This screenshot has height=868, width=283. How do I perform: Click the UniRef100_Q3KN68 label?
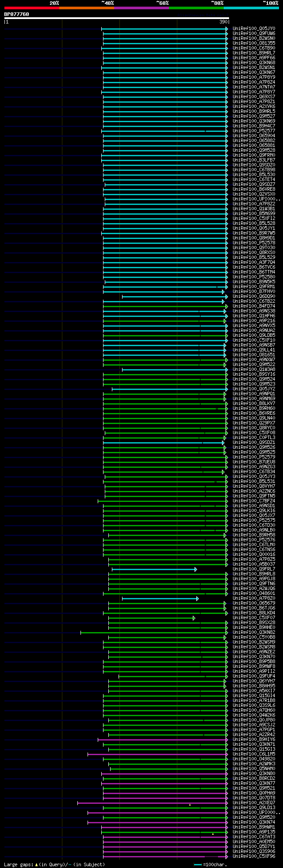[x=254, y=63]
